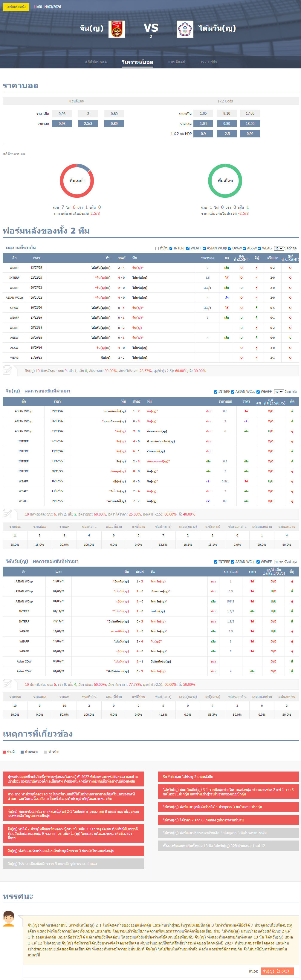
Task: Click the 1x2 Odds column header in odds table
Action: (225, 101)
